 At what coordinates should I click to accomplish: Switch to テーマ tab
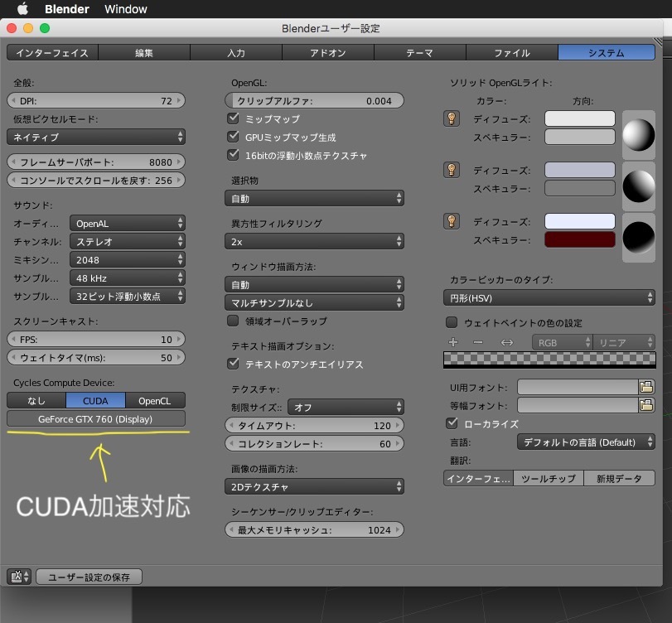pyautogui.click(x=420, y=53)
